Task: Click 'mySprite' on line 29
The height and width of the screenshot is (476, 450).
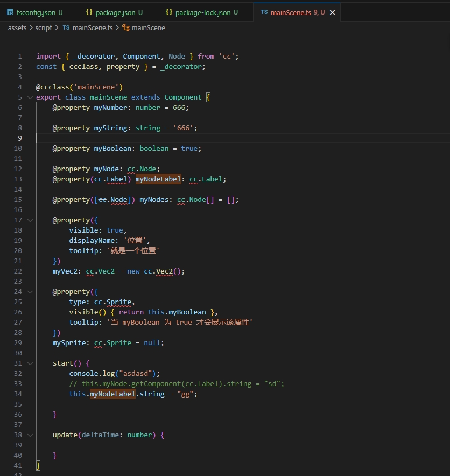Action: 69,343
